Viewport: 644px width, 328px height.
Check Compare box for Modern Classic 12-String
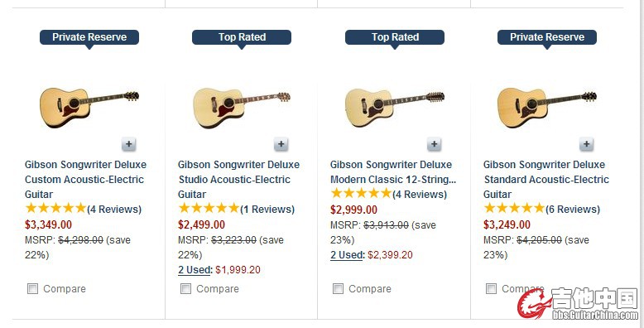338,289
